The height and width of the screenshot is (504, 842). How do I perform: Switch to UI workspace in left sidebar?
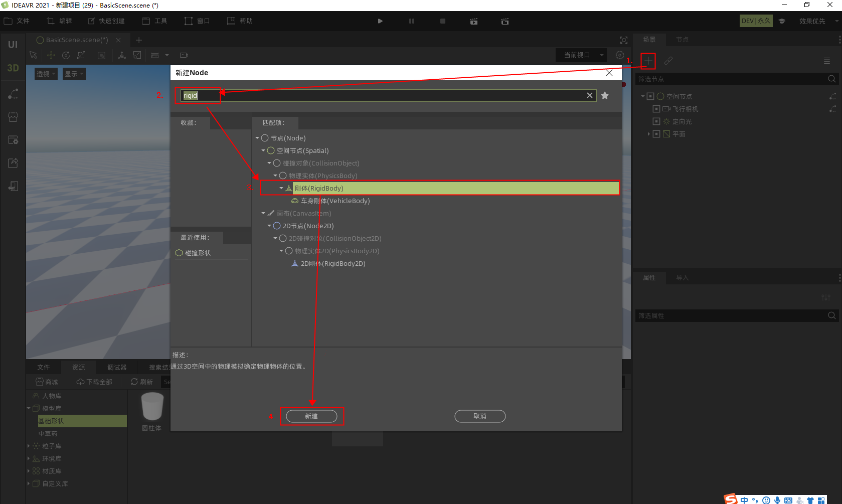tap(13, 45)
